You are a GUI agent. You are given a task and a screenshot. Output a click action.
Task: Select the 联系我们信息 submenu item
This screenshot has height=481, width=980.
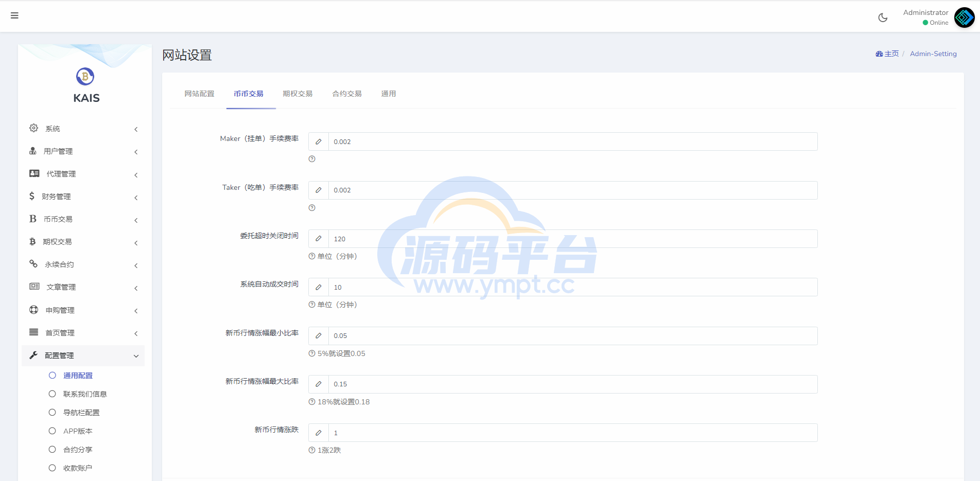pyautogui.click(x=85, y=394)
